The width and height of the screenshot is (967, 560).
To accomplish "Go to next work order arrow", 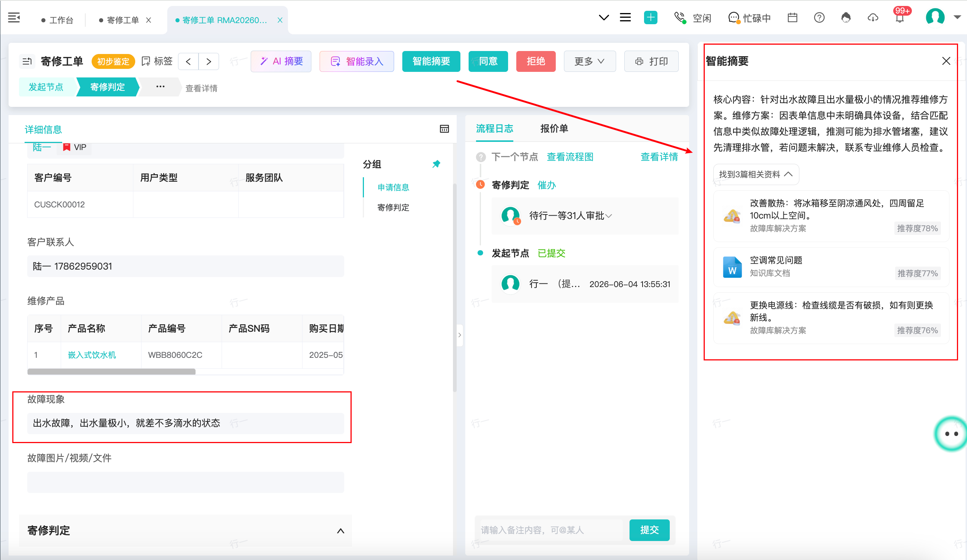I will pyautogui.click(x=209, y=61).
